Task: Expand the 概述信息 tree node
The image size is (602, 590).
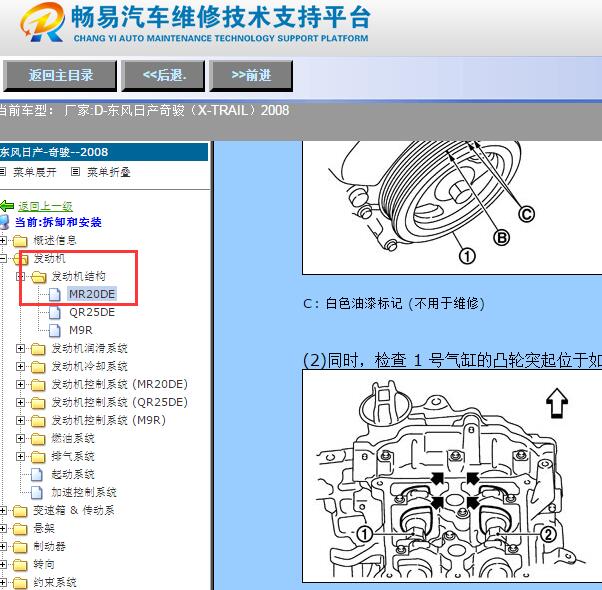Action: coord(3,241)
